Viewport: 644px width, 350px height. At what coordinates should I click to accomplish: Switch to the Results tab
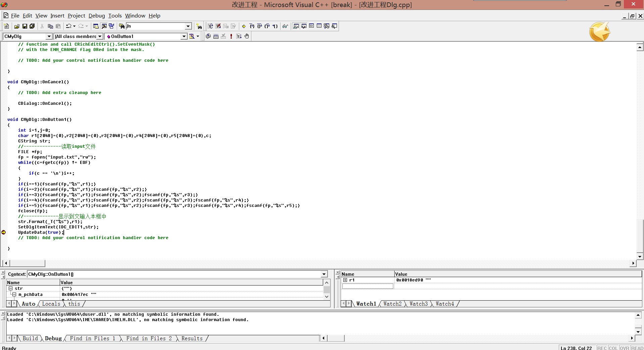click(192, 339)
